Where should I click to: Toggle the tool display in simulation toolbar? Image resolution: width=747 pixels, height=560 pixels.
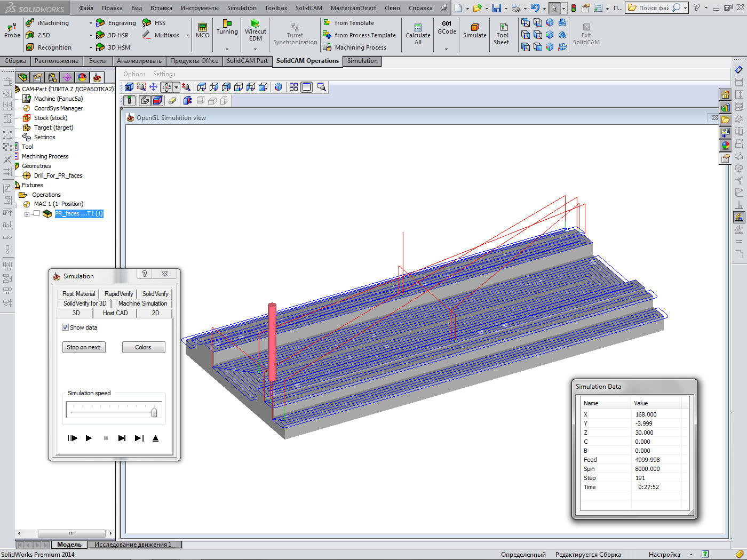[129, 100]
